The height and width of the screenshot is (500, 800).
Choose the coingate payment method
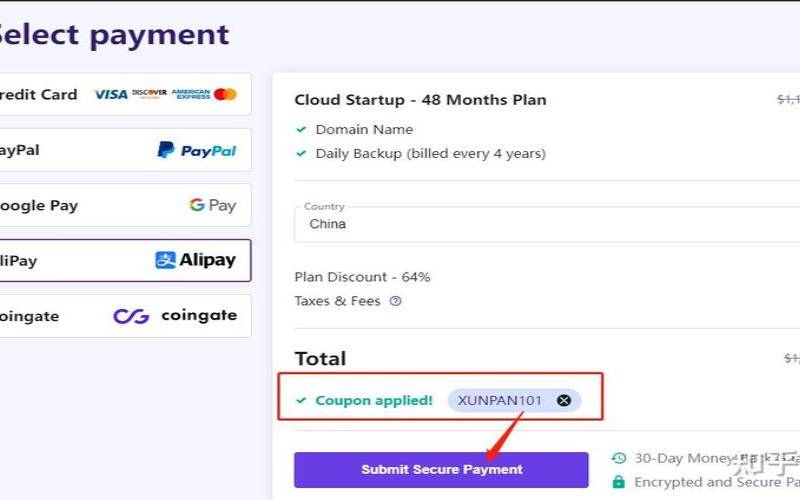pos(125,316)
